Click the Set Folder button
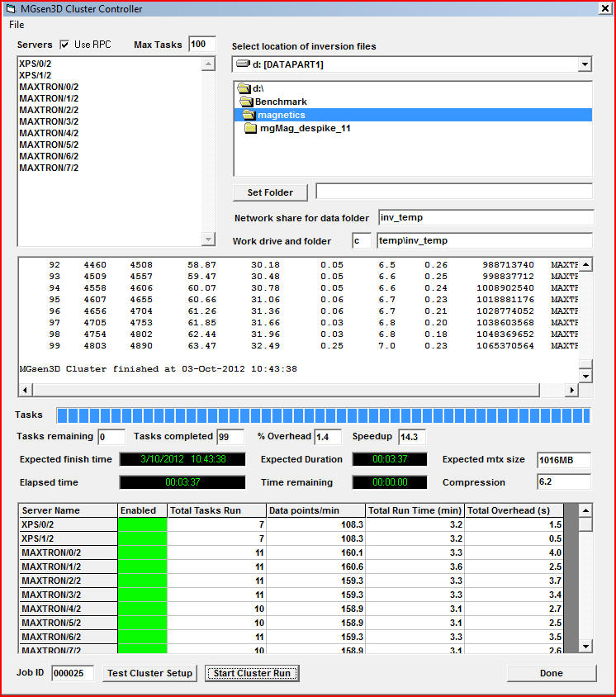 point(270,192)
